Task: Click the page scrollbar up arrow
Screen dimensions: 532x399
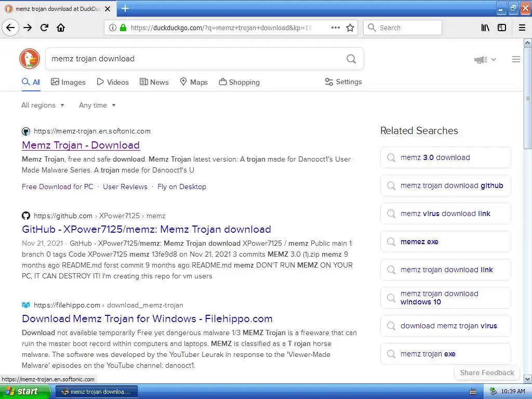Action: point(528,43)
